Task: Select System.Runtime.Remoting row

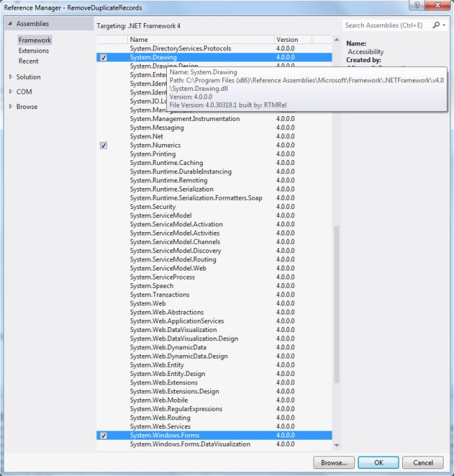Action: [214, 180]
